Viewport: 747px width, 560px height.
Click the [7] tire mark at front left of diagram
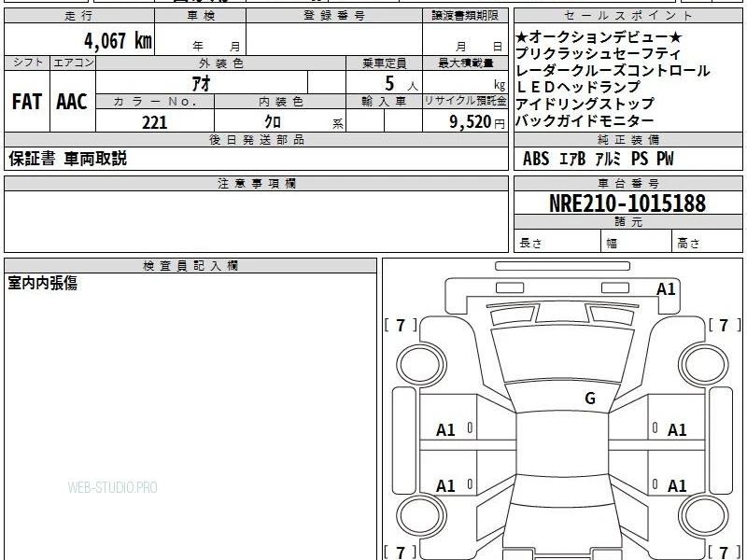tap(401, 325)
